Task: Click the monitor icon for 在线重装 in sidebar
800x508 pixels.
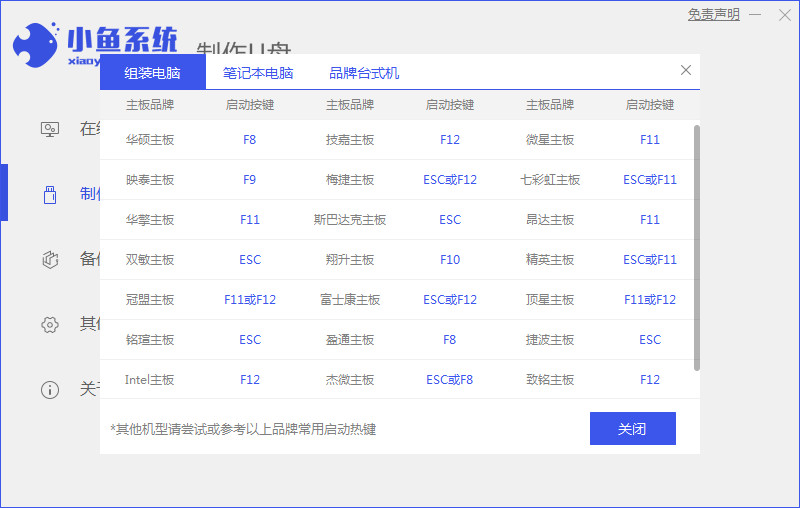Action: click(x=50, y=129)
